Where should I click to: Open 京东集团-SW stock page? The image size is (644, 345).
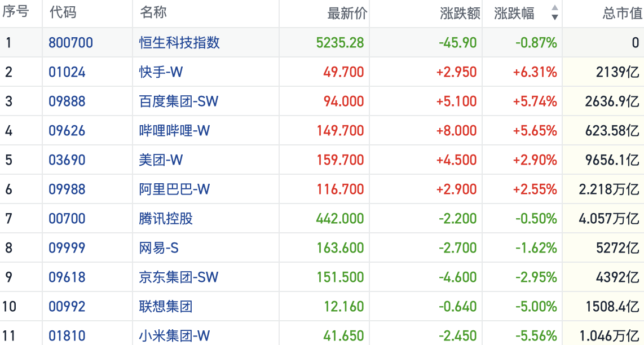[x=179, y=277]
